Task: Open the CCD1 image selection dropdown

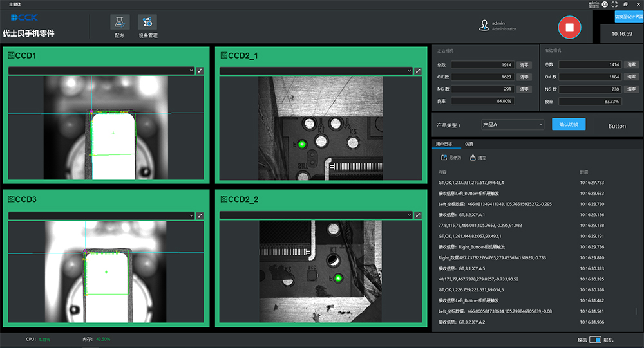Action: point(101,71)
